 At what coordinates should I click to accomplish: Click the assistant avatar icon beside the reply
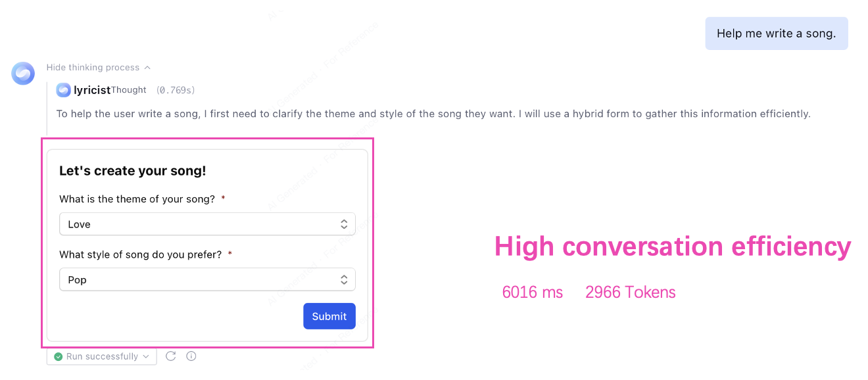[23, 73]
